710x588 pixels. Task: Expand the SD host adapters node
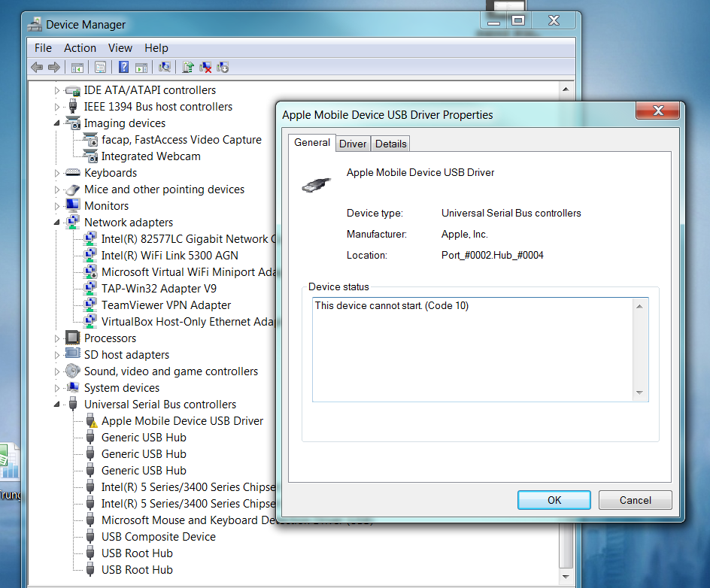[56, 355]
